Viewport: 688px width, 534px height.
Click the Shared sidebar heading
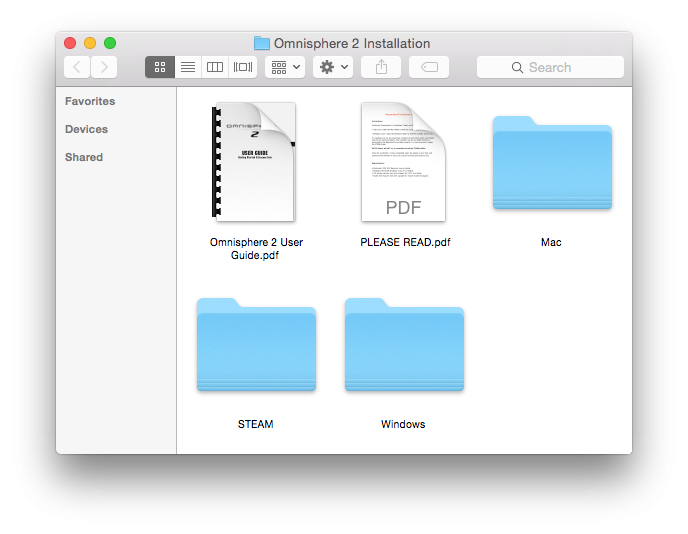coord(84,158)
